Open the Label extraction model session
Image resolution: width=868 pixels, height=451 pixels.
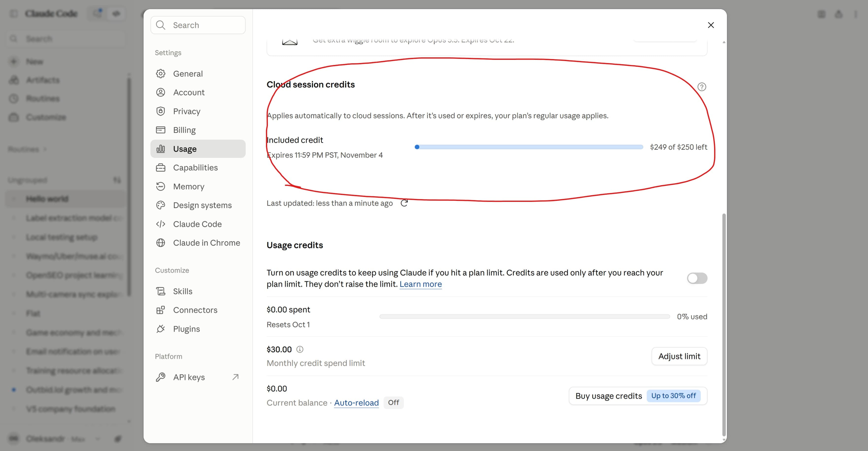[66, 218]
